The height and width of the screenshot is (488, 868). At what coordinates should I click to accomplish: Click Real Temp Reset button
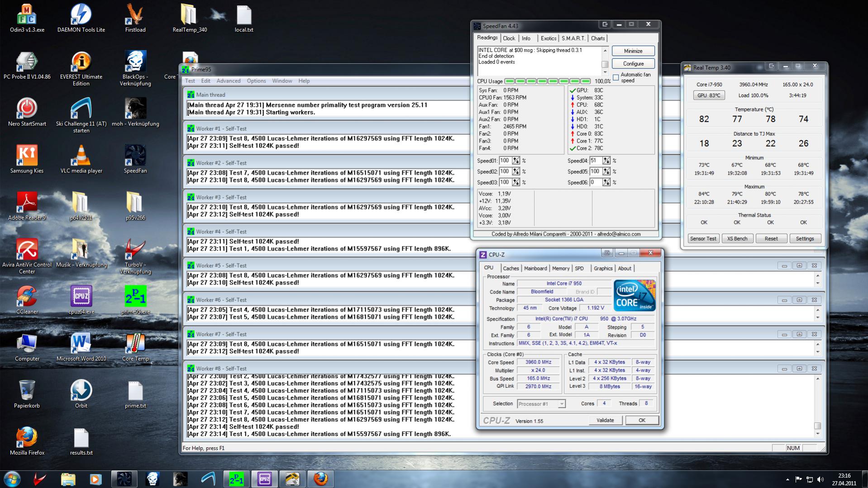tap(771, 239)
